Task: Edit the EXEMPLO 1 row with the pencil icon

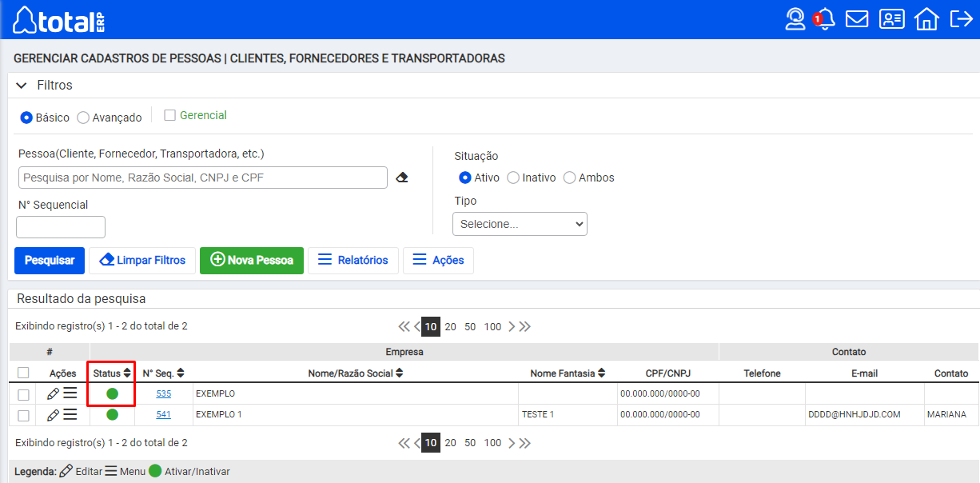Action: (53, 415)
